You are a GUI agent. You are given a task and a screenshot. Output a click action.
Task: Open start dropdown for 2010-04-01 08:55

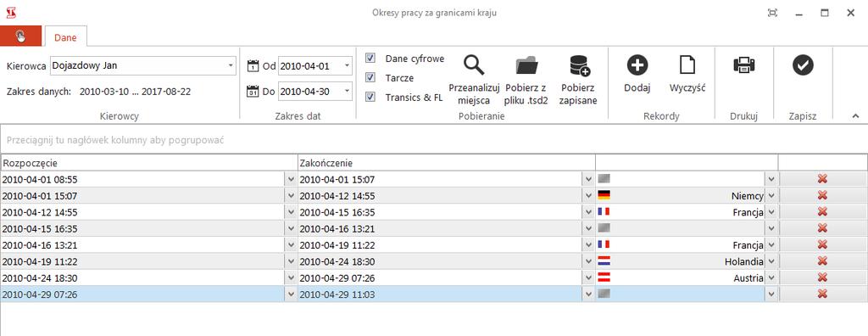coord(291,179)
